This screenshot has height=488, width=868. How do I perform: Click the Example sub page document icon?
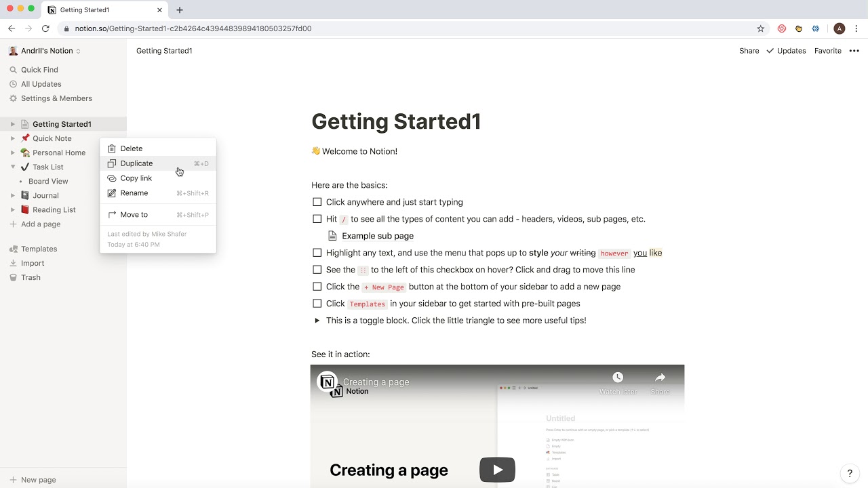332,236
